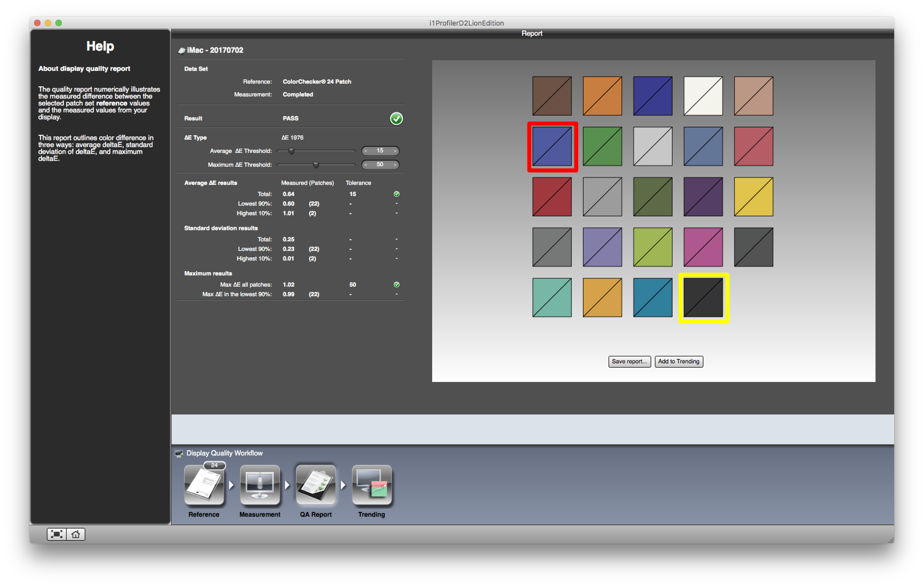Open the Reference workflow step icon
This screenshot has height=586, width=924.
[204, 484]
